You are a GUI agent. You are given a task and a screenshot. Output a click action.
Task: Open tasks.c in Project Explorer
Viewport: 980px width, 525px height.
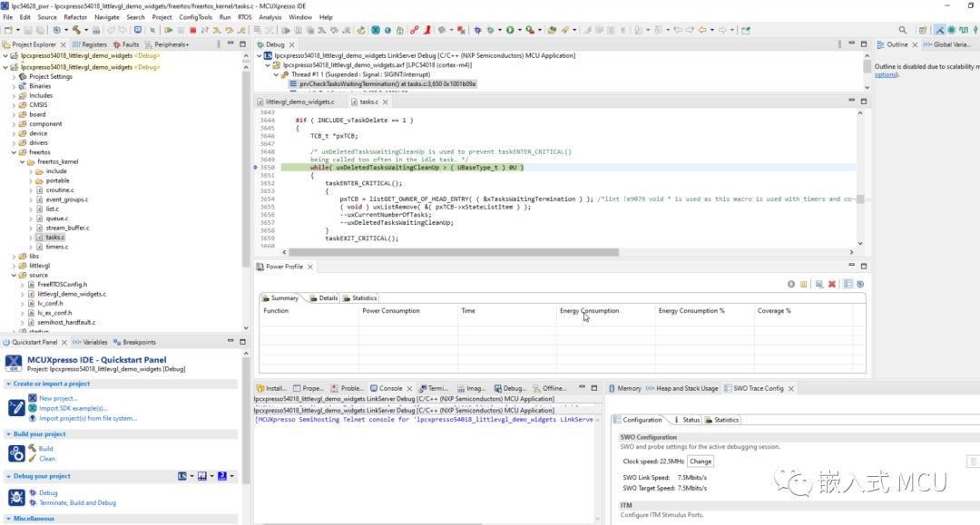pos(55,238)
